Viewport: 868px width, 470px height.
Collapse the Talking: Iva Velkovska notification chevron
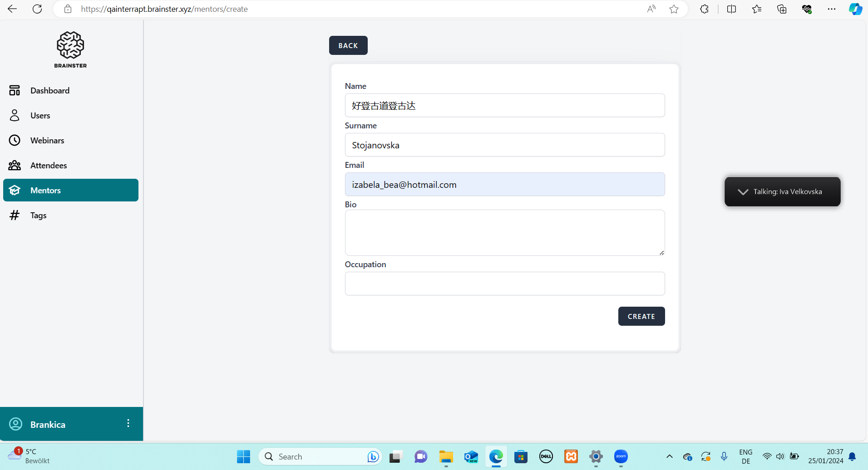[x=743, y=192]
